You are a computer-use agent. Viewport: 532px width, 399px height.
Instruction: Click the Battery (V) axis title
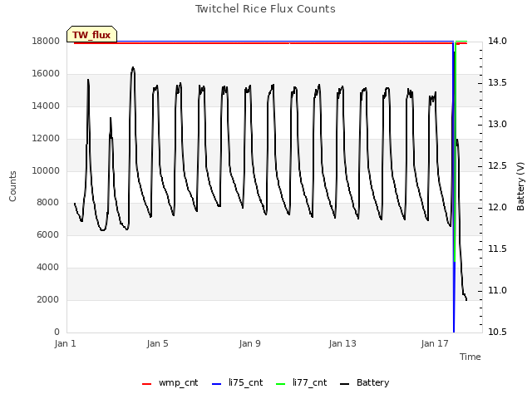point(520,186)
